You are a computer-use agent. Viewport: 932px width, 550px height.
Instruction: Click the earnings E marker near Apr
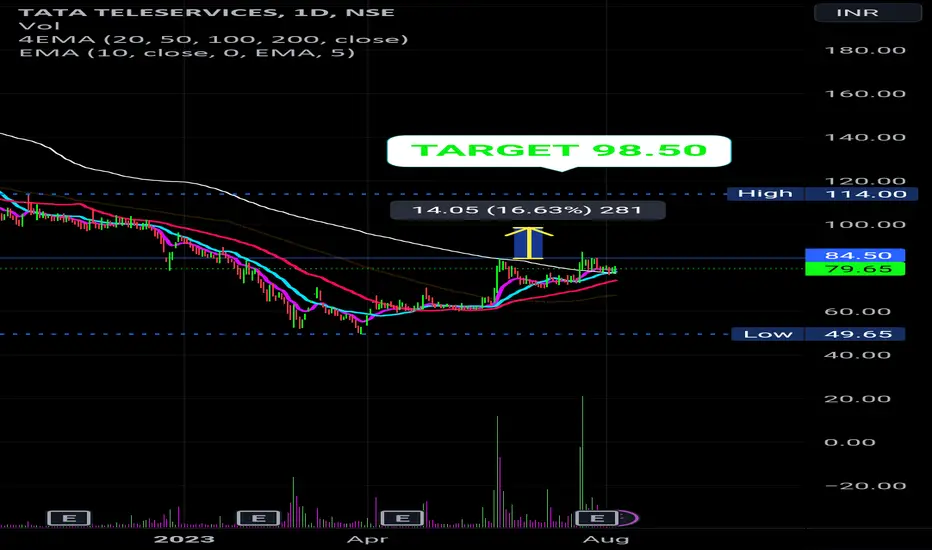coord(402,518)
